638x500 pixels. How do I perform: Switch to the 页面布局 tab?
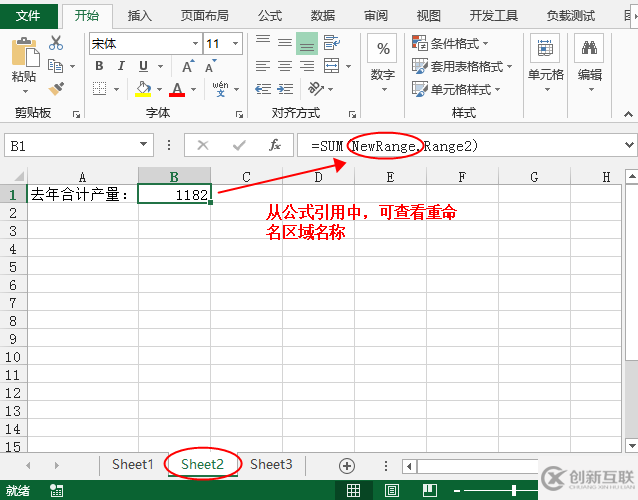pos(205,16)
